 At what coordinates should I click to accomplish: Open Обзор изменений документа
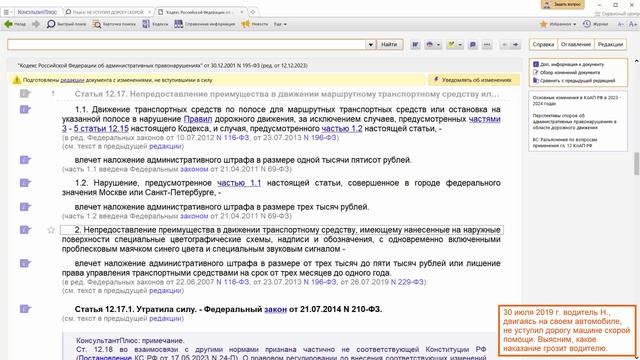click(x=566, y=72)
